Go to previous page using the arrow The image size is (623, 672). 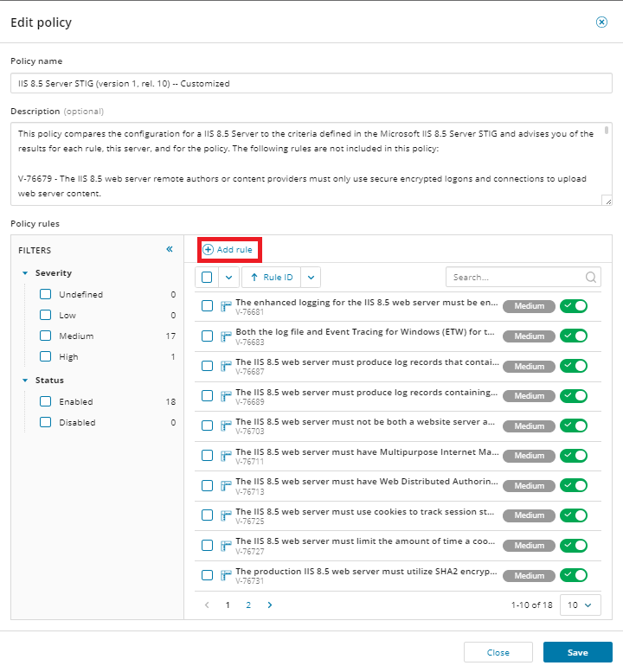[207, 605]
